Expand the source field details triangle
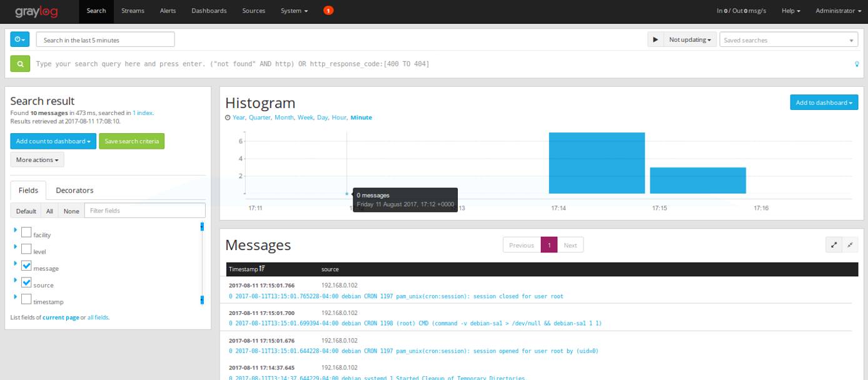868x380 pixels. coord(15,281)
